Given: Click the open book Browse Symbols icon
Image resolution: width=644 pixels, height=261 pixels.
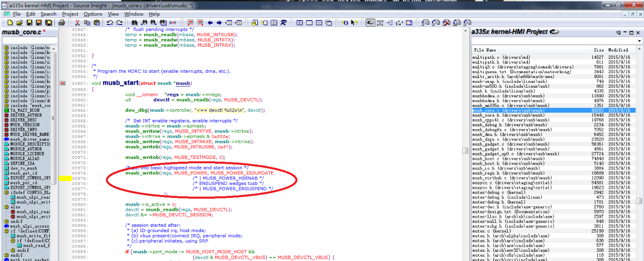Looking at the screenshot, I should pos(274,23).
